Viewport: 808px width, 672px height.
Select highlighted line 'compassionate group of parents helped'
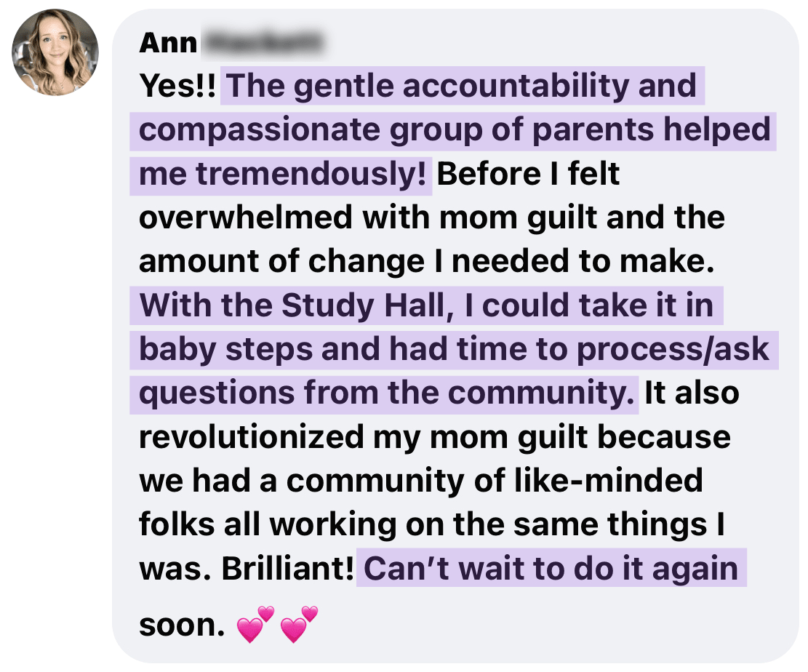[x=454, y=130]
